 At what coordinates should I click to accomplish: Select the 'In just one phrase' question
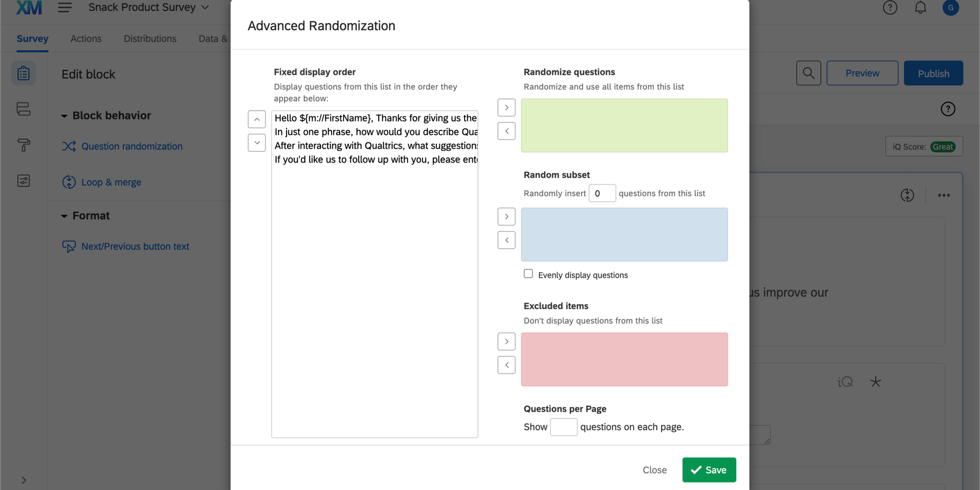point(375,132)
